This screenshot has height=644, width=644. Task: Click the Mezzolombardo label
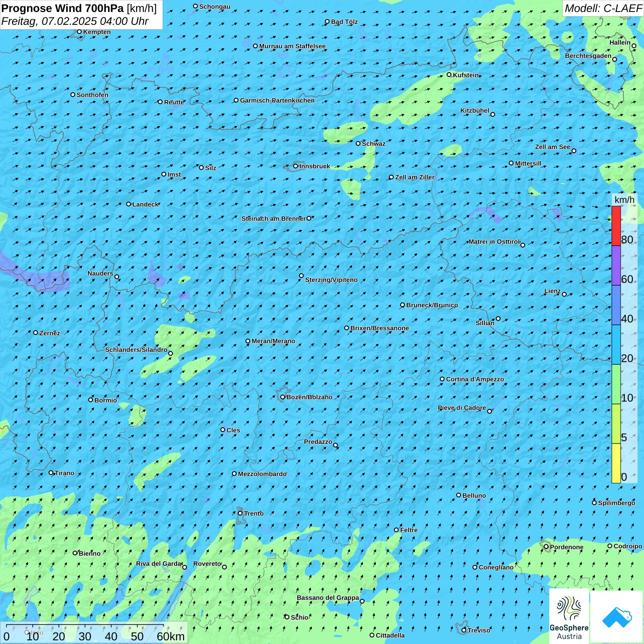click(x=262, y=474)
